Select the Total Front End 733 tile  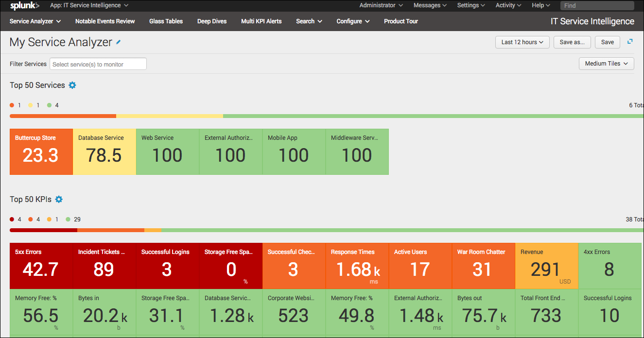pyautogui.click(x=547, y=312)
